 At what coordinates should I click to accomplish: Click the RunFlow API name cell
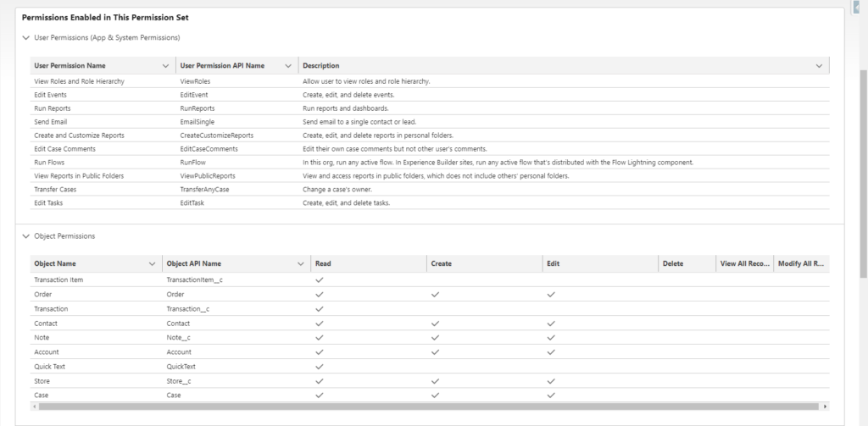coord(192,163)
